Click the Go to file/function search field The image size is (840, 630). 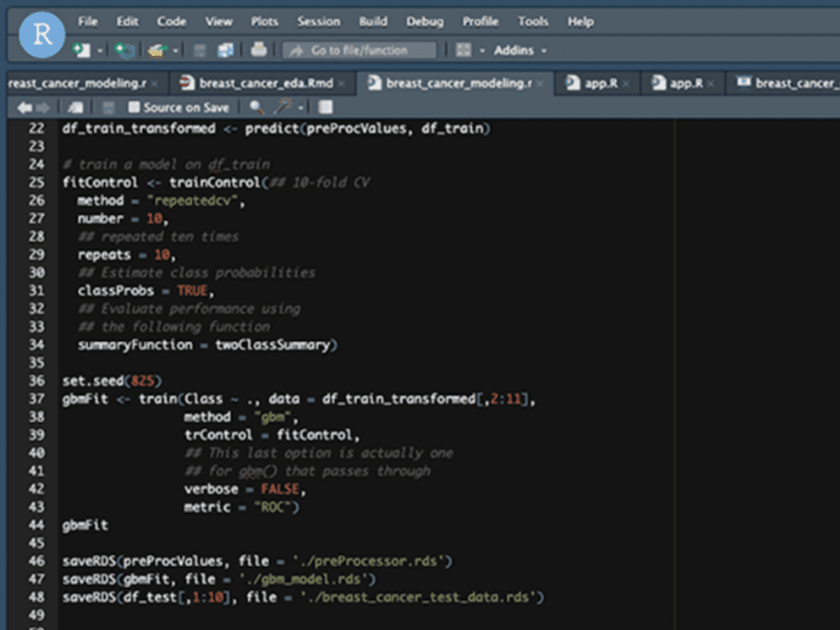(x=358, y=50)
